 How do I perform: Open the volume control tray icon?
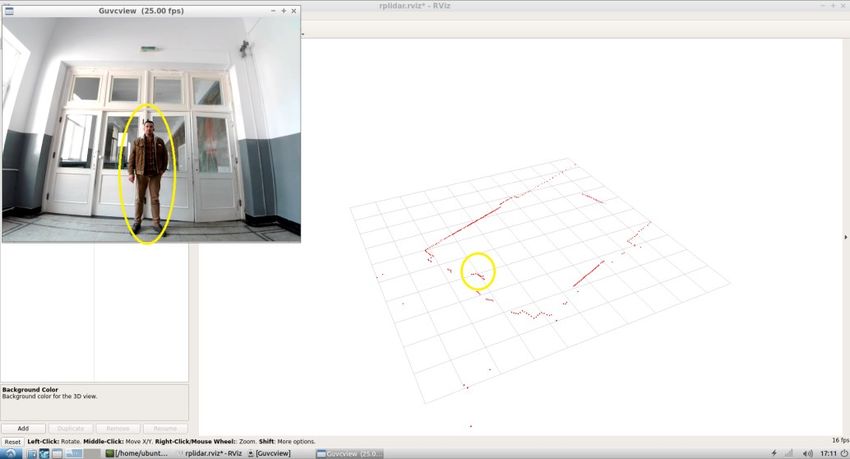click(x=807, y=454)
